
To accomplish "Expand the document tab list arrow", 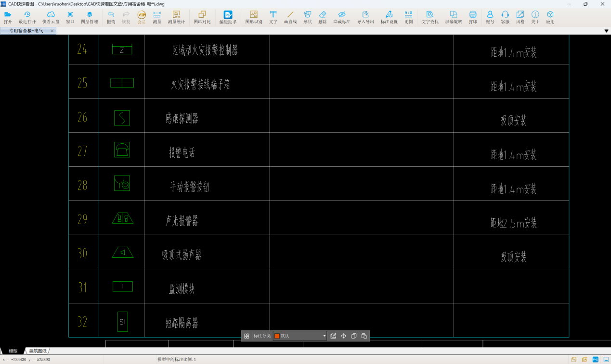I will coord(606,31).
